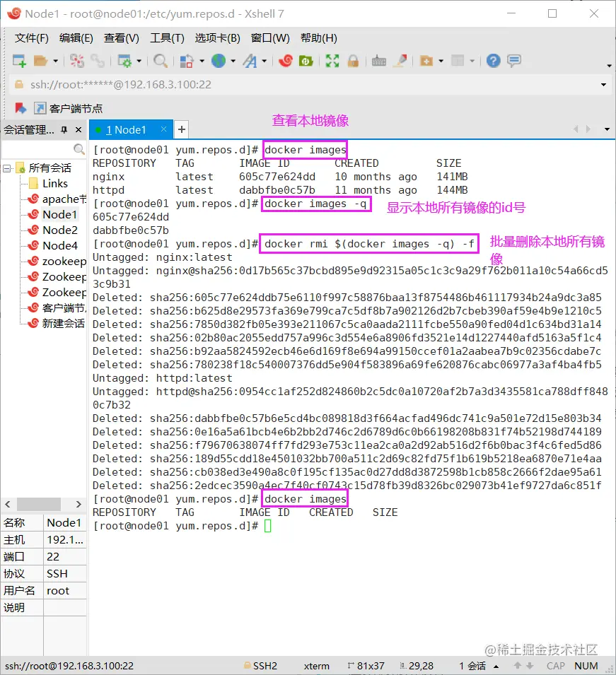Open the 选项卡(B) menu
616x675 pixels.
tap(218, 38)
